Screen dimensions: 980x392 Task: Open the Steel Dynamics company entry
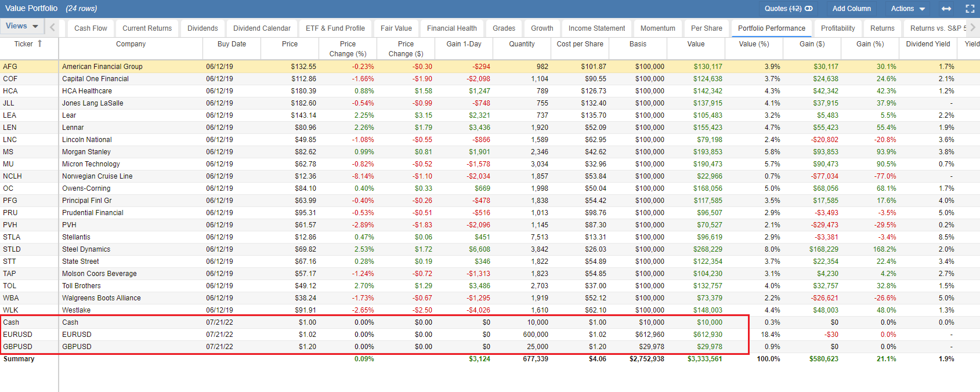pyautogui.click(x=86, y=249)
